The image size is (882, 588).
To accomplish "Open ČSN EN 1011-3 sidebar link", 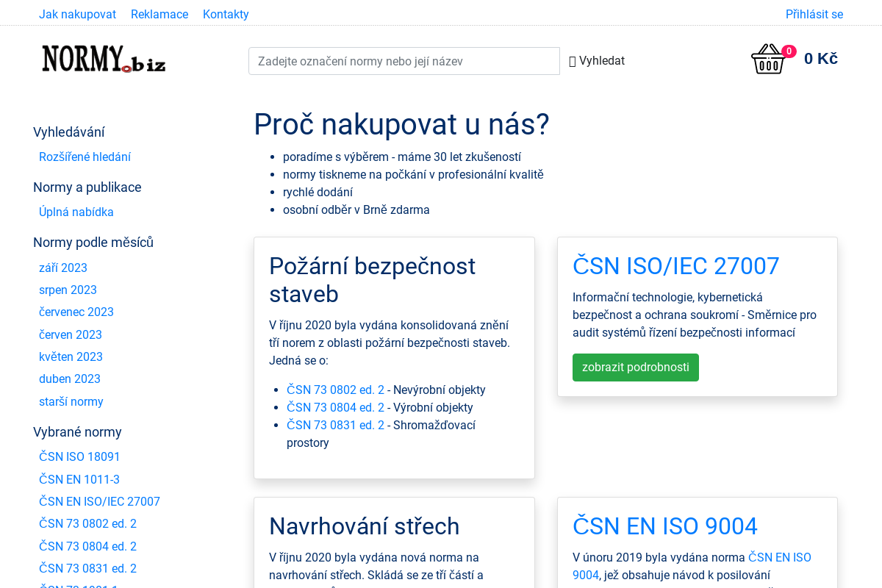I will pos(79,479).
